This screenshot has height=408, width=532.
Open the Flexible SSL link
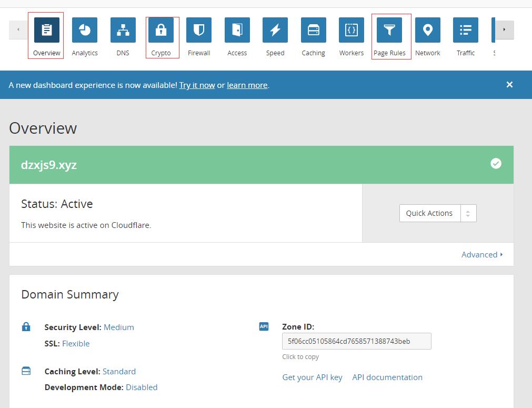76,343
